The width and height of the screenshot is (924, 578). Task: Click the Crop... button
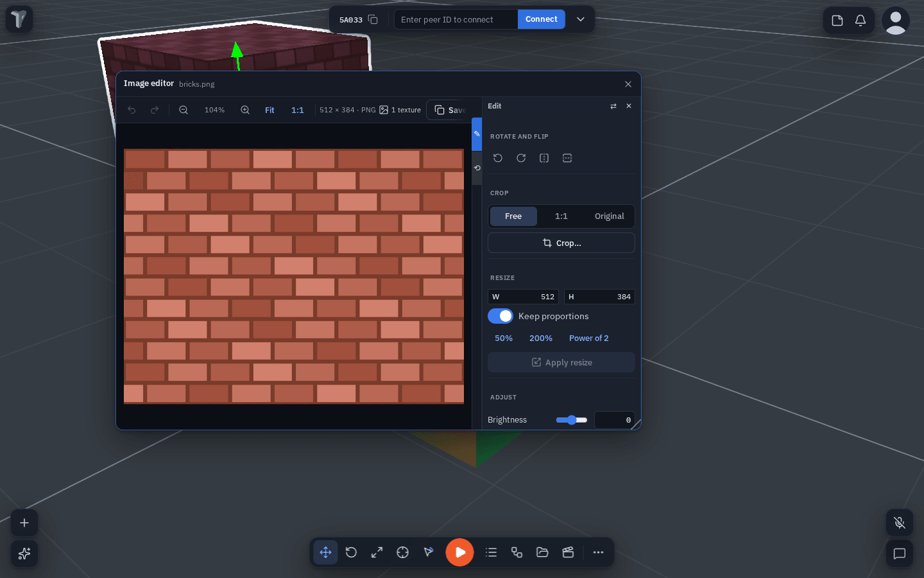(561, 243)
